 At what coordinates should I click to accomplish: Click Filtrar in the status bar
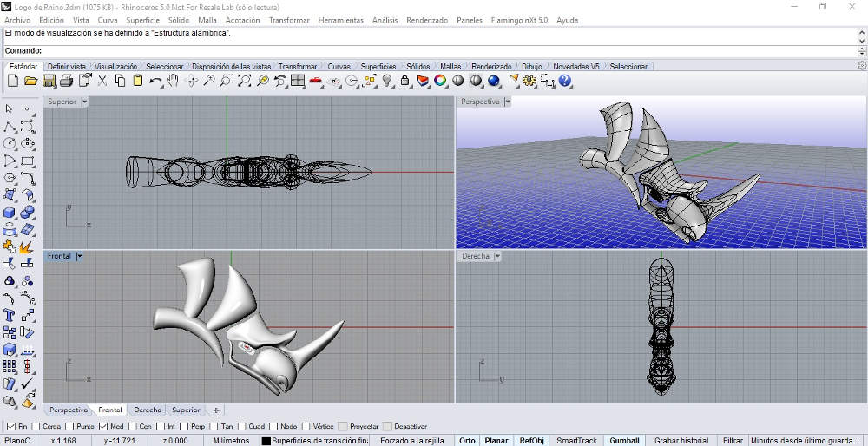click(733, 441)
